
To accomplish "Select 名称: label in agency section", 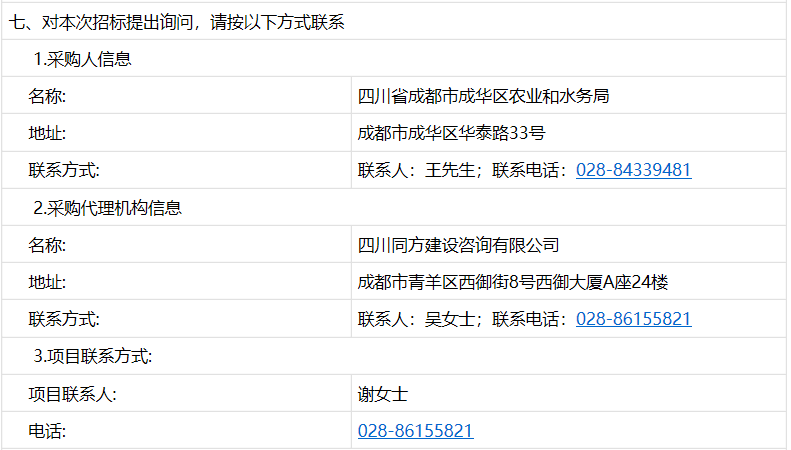I will pyautogui.click(x=47, y=245).
